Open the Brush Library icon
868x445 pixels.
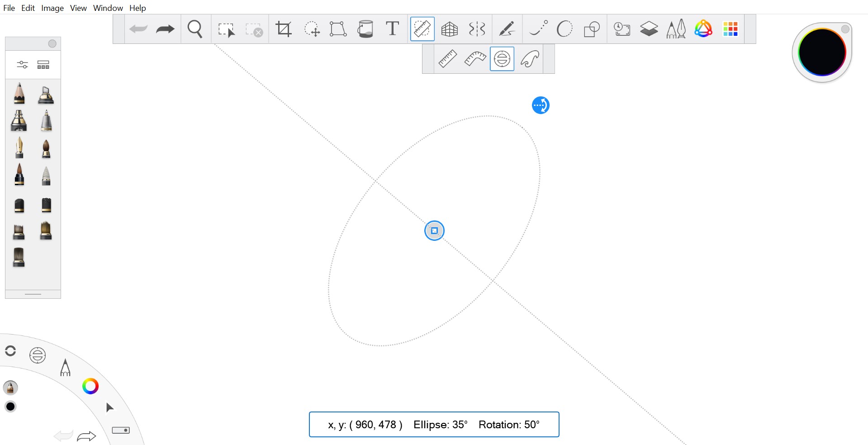43,65
